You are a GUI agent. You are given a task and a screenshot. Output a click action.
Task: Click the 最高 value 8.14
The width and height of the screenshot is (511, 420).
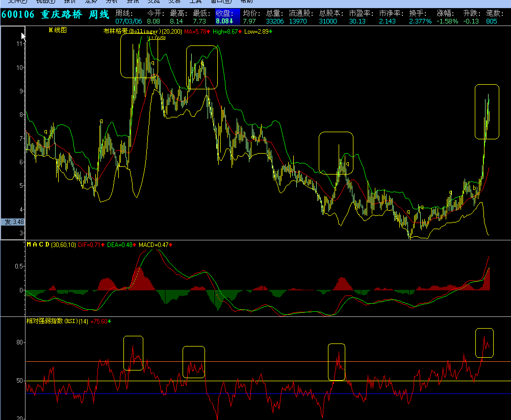pos(176,21)
